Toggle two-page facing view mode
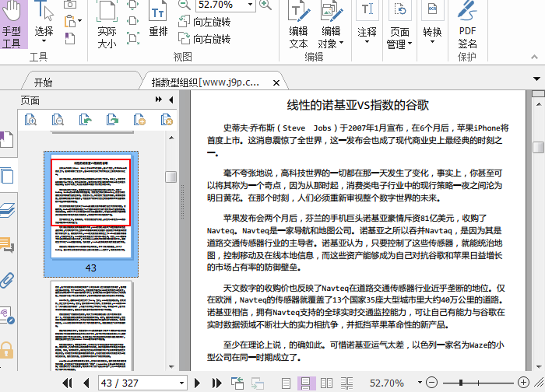The image size is (545, 392). [x=328, y=383]
